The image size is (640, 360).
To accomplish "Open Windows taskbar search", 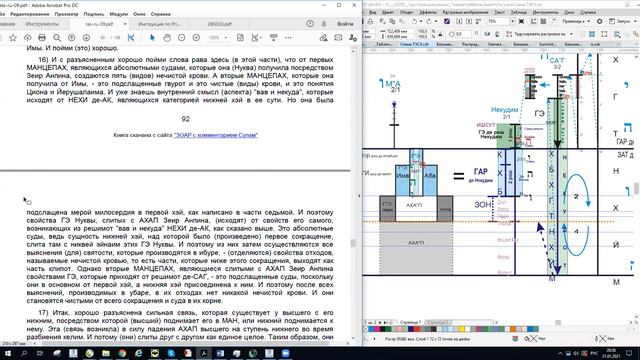I will pos(24,353).
